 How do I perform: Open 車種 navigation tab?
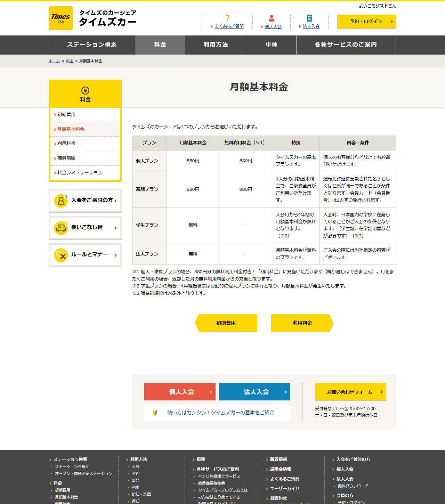point(272,45)
